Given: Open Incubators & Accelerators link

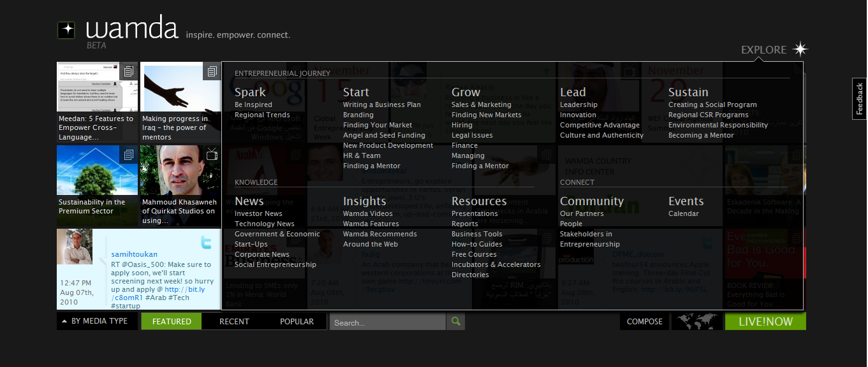Looking at the screenshot, I should pos(496,264).
